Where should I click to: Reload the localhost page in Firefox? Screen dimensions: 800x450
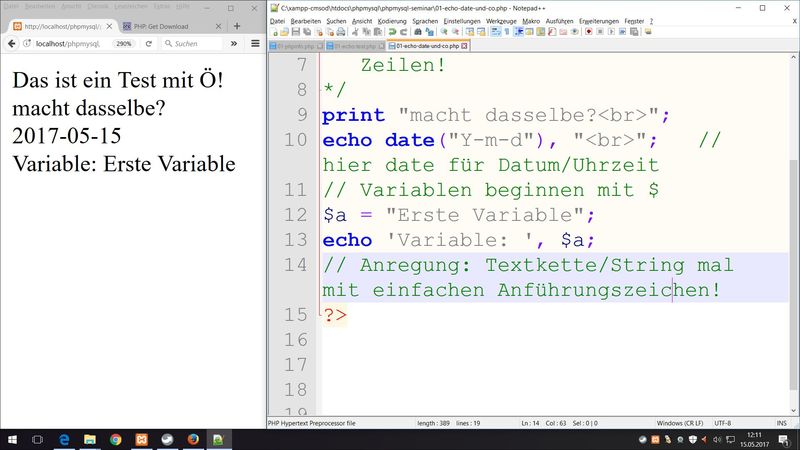[x=149, y=44]
